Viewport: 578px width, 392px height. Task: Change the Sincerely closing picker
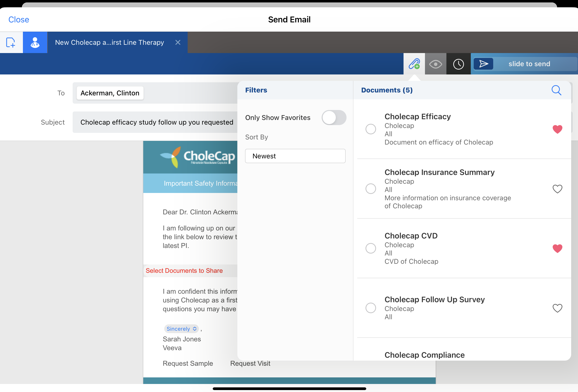pos(181,329)
